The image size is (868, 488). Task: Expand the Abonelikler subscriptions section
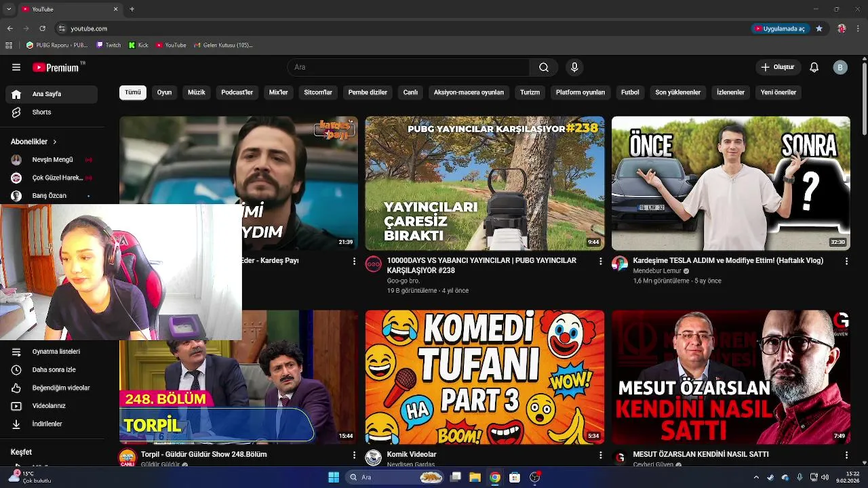[34, 142]
